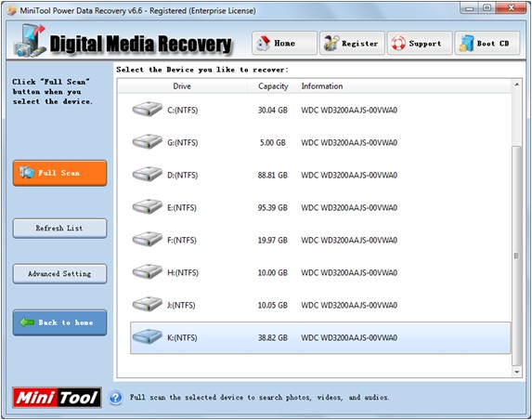Screen dimensions: 532x420
Task: Open the Support button
Action: pyautogui.click(x=420, y=43)
